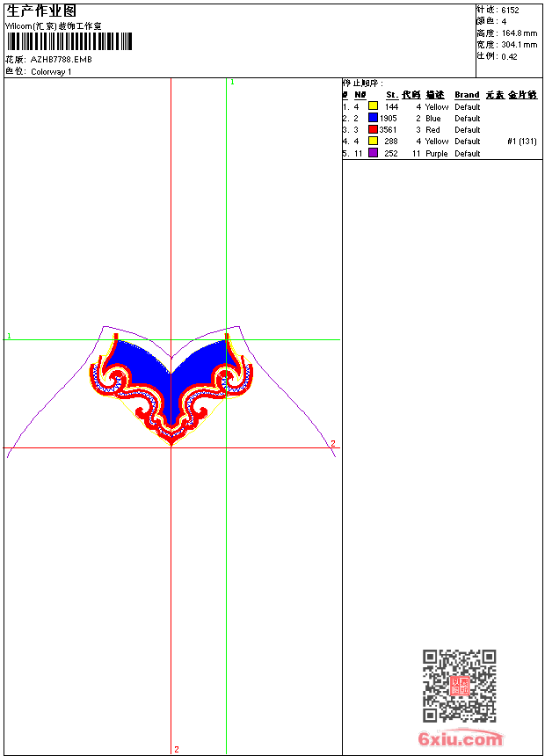Image resolution: width=545 pixels, height=756 pixels.
Task: Select the '#1 (131)' sequin entry
Action: click(x=522, y=141)
